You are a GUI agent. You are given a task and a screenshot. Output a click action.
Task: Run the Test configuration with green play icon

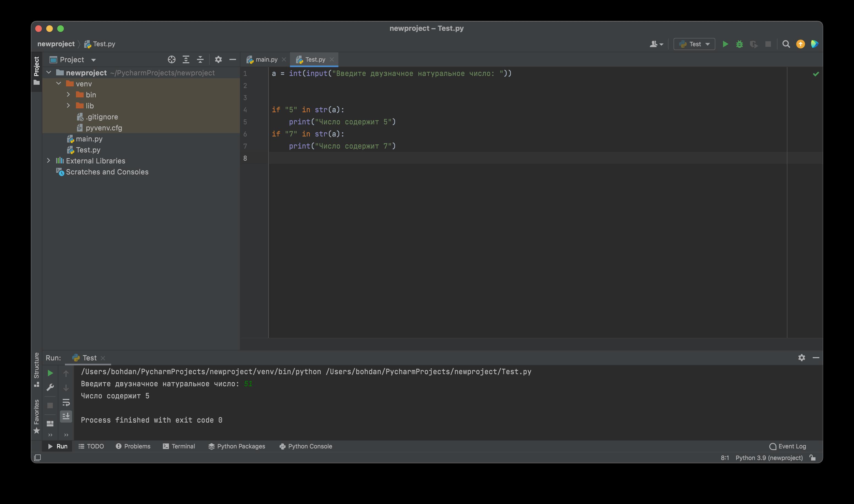725,44
